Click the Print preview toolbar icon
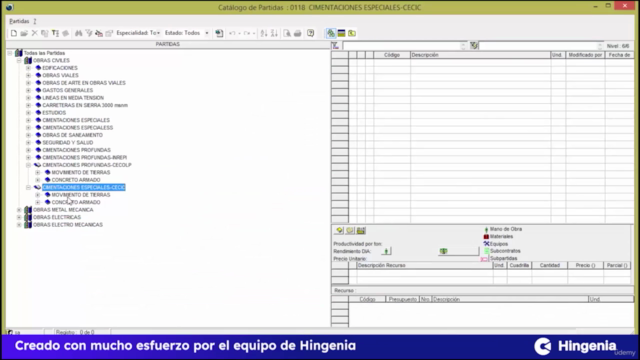This screenshot has width=640, height=360. tap(287, 33)
